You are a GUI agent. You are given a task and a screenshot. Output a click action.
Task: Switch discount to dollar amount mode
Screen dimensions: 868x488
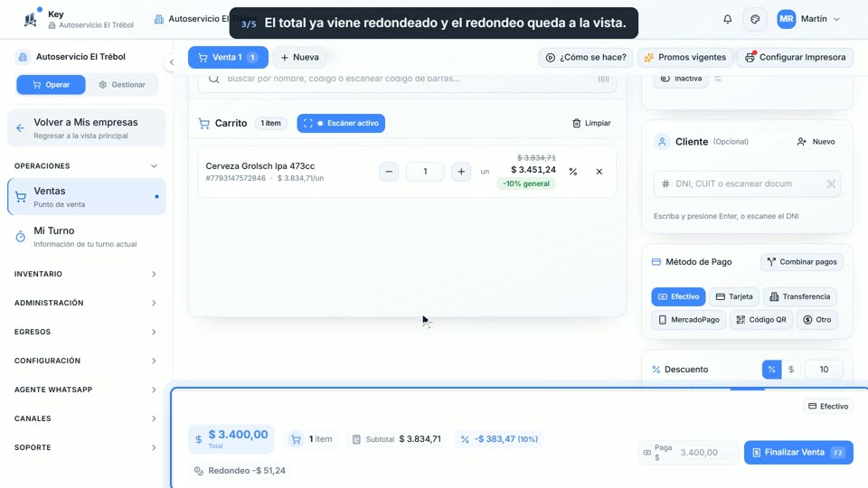(x=791, y=370)
